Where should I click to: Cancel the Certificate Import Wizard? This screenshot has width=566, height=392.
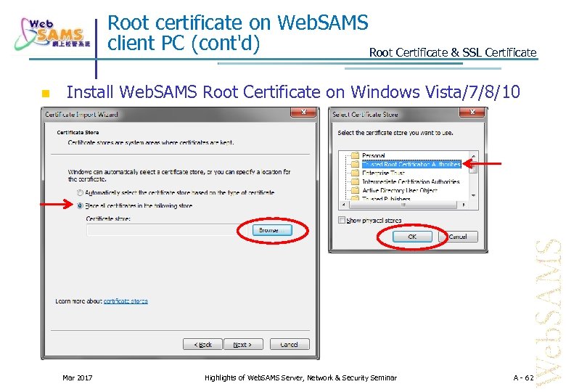click(290, 344)
